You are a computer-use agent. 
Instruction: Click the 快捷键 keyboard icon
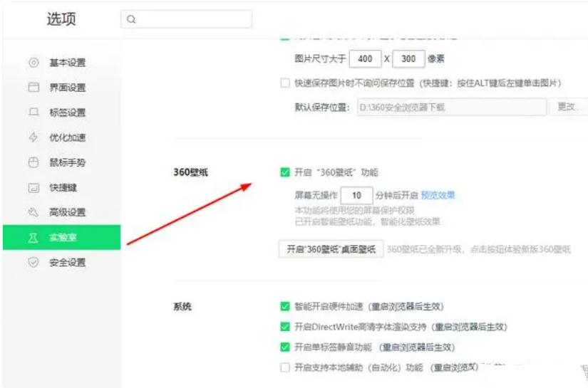pyautogui.click(x=33, y=187)
